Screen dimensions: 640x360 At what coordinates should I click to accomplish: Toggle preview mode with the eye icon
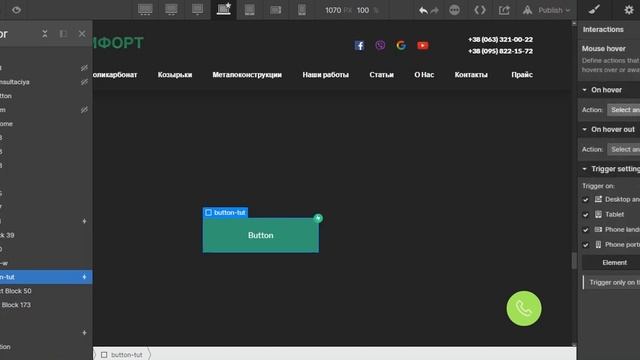click(x=16, y=10)
